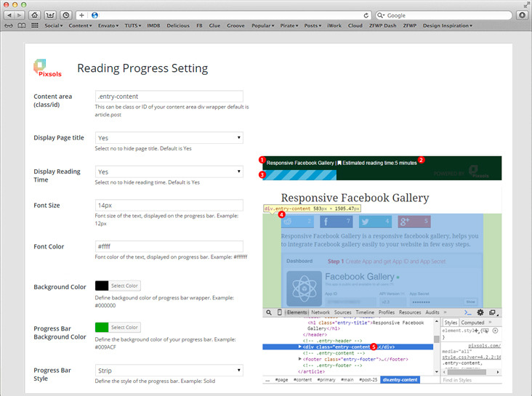Open the Display Page title dropdown
532x396 pixels.
pos(169,138)
